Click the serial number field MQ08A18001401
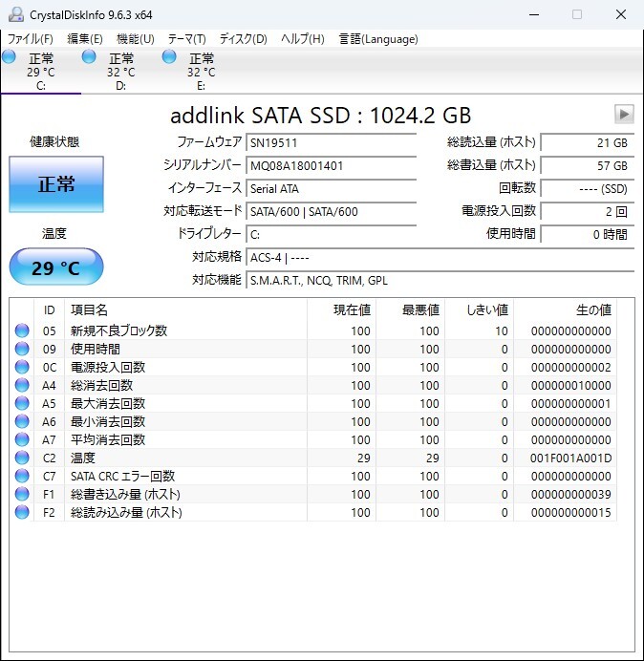 (x=331, y=165)
